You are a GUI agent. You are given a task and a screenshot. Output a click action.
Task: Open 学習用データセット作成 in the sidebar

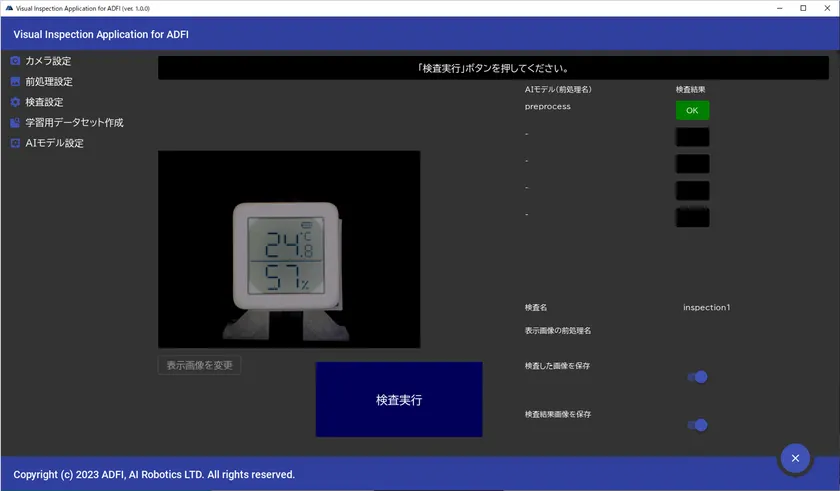(x=74, y=123)
